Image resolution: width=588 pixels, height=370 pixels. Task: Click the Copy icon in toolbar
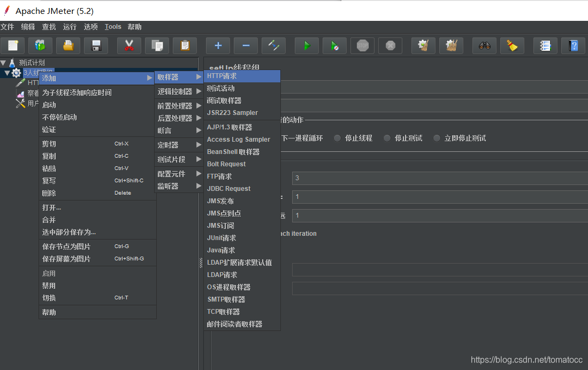157,46
